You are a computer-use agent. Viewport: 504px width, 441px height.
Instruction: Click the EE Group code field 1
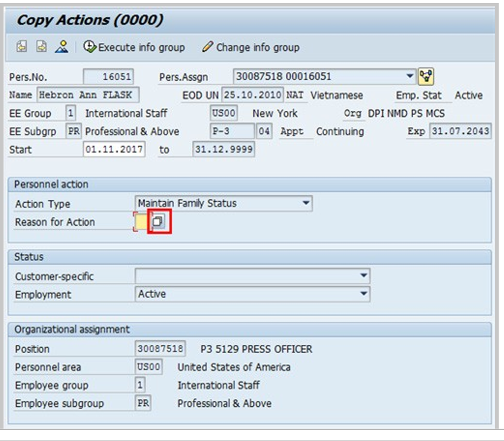coord(71,113)
